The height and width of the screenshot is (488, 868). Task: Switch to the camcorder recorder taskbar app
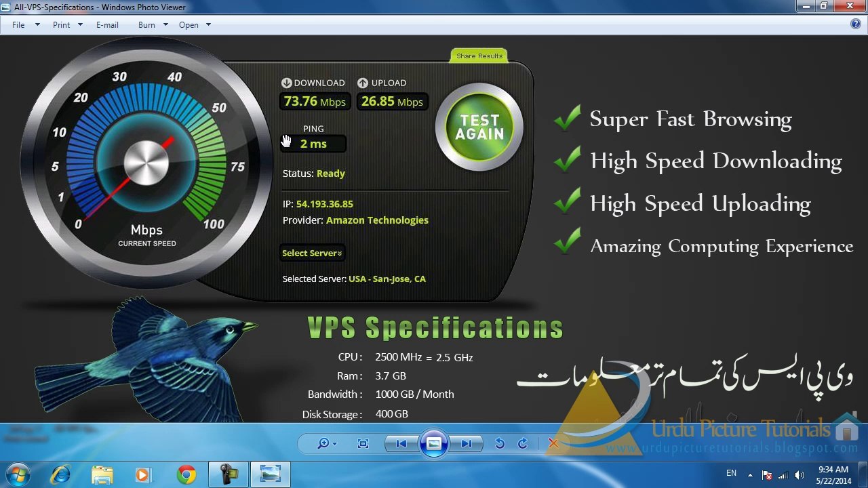point(227,474)
